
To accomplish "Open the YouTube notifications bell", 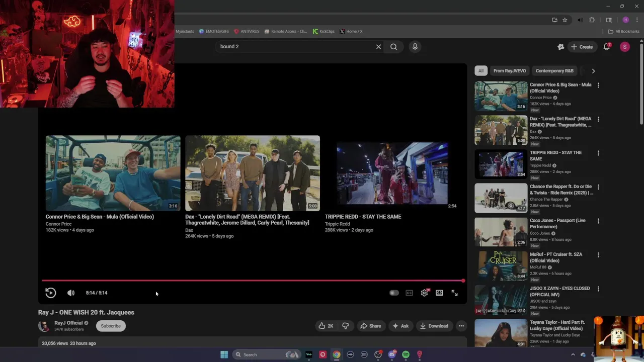I will [607, 47].
